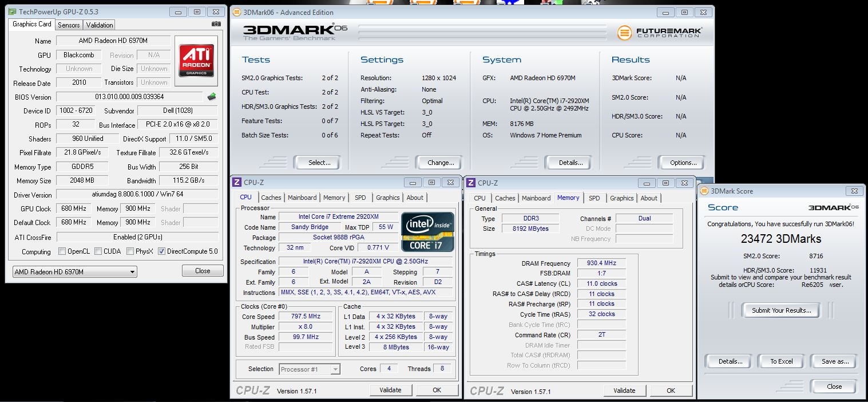
Task: Click the title icon of the CPU-Z memory timings window
Action: [471, 183]
